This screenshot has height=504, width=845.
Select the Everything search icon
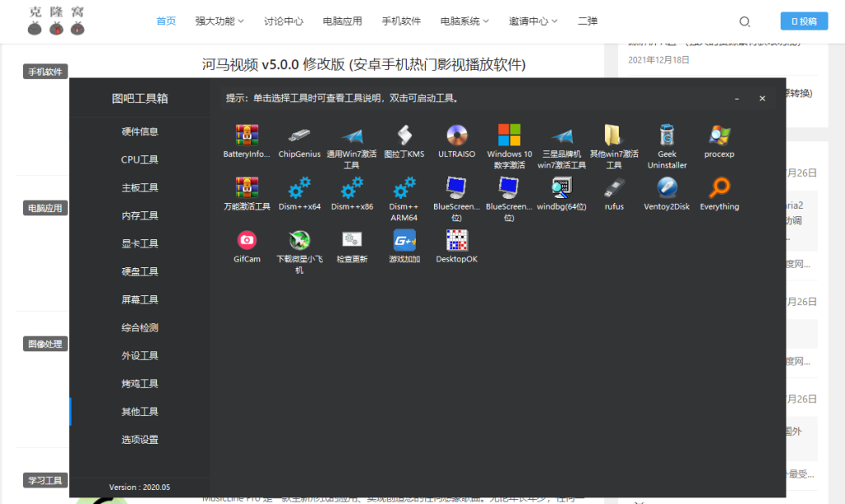[719, 187]
